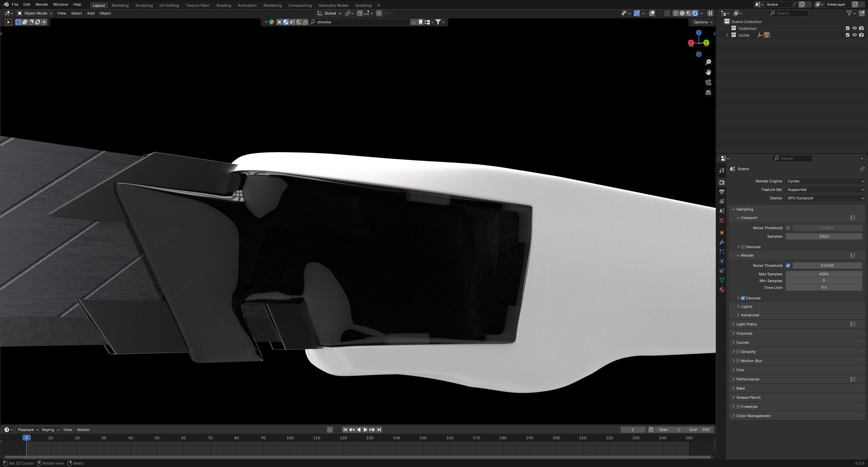Hide the Cutter collection in viewport
This screenshot has width=868, height=467.
854,35
